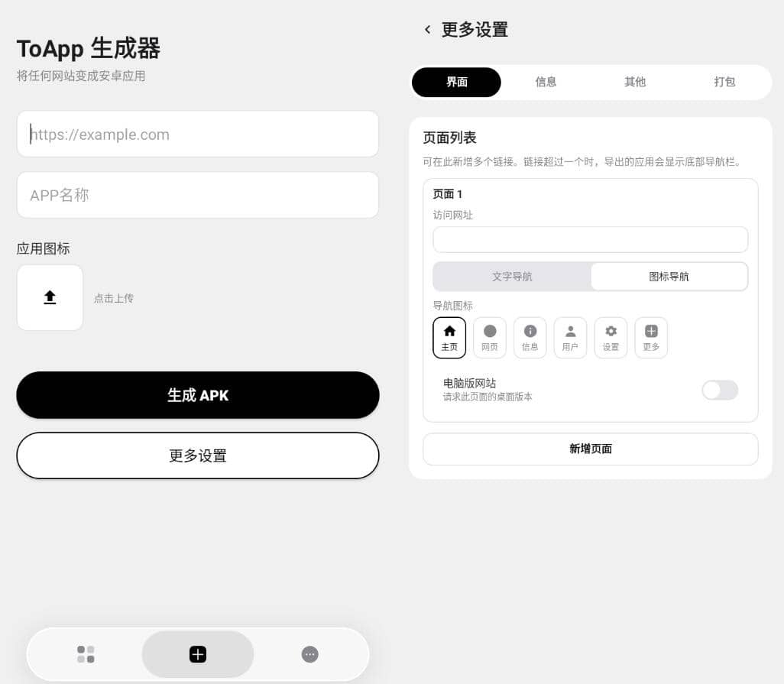Switch to 文字导航 text navigation mode
This screenshot has height=684, width=784.
pyautogui.click(x=512, y=277)
